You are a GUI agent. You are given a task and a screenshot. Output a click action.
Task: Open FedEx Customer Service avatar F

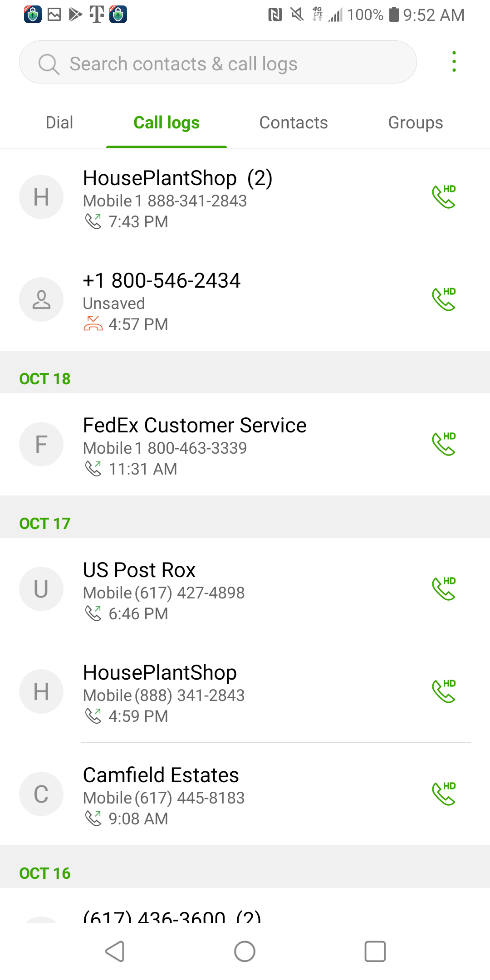(41, 444)
